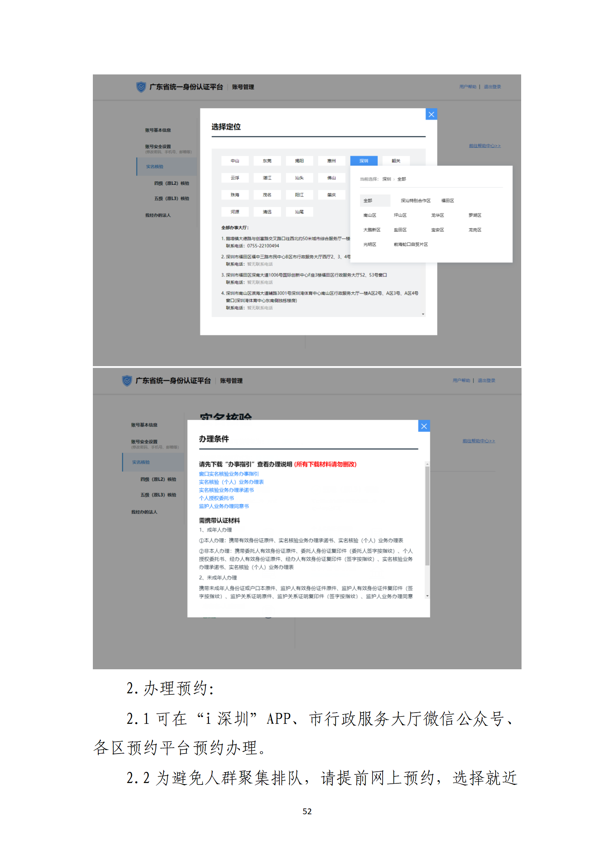Select the 汕尾 city button
This screenshot has height=868, width=614.
tap(299, 212)
